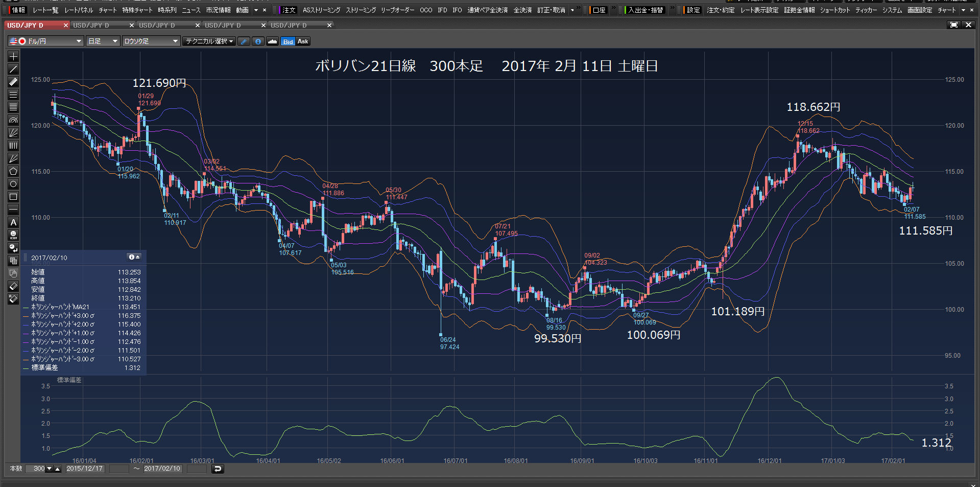Screen dimensions: 980x487
Task: Click the pencil edit icon in chart toolbar
Action: (x=244, y=41)
